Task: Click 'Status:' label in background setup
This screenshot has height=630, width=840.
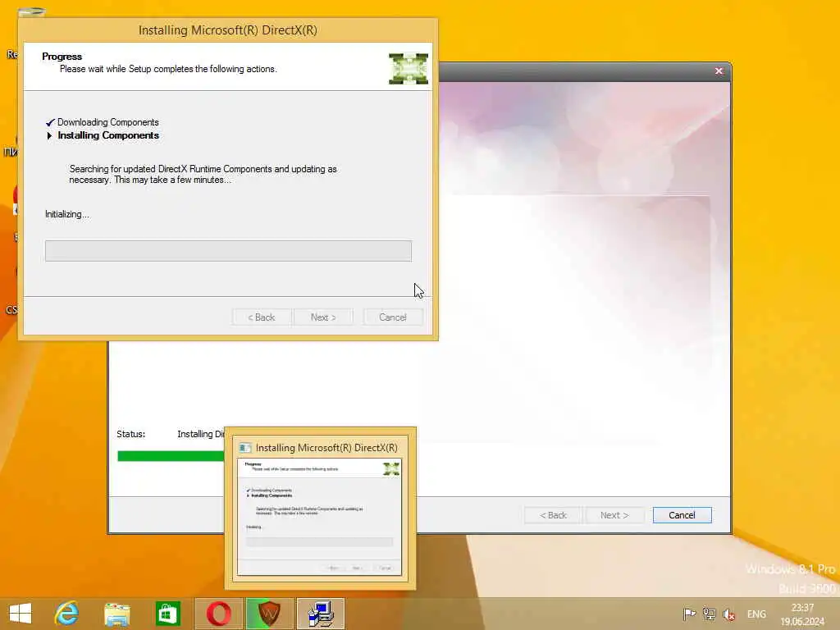Action: [130, 434]
